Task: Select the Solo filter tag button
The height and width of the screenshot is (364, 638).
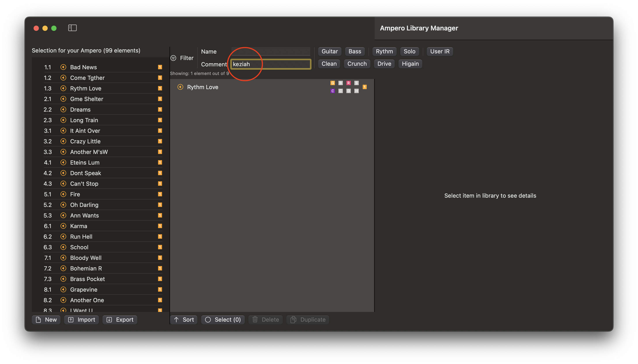Action: tap(409, 51)
